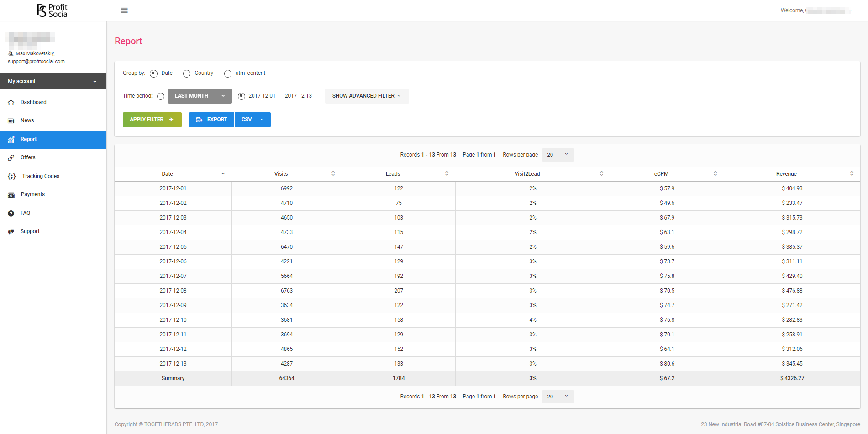Click the Support chat icon

click(x=11, y=232)
